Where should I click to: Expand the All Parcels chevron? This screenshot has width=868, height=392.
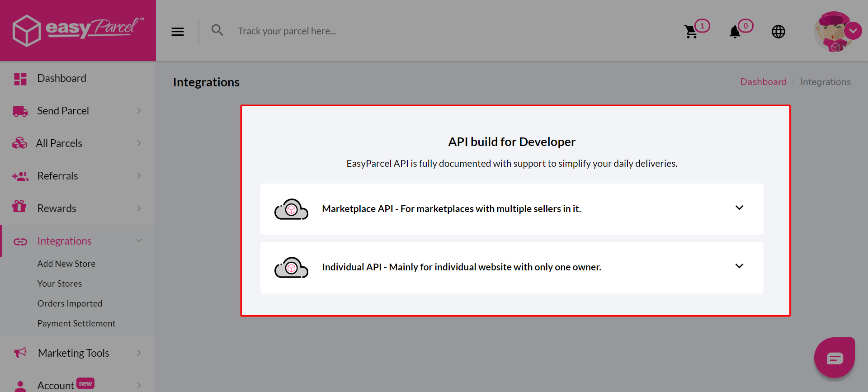139,143
